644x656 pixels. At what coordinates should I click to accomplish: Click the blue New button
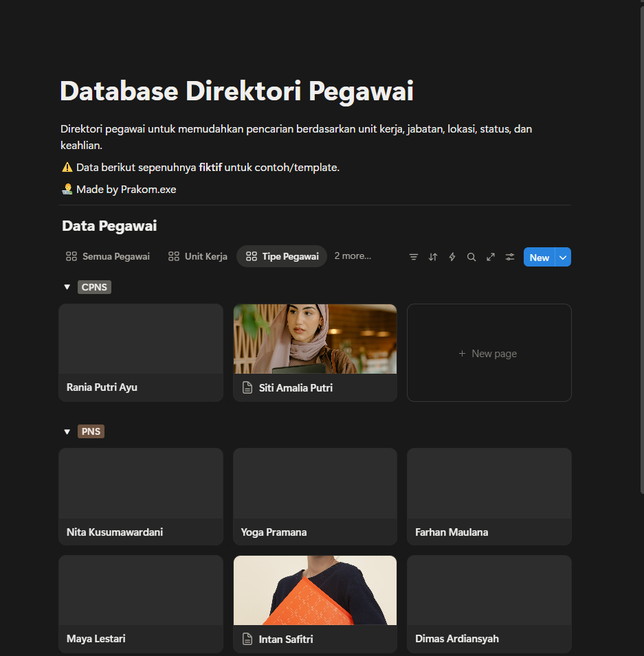[539, 258]
